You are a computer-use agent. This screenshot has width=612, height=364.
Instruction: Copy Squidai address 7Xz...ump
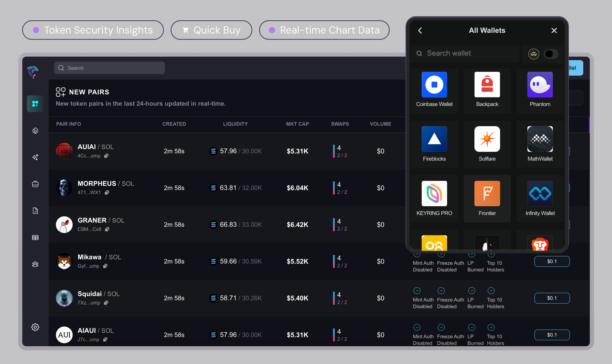tap(106, 303)
